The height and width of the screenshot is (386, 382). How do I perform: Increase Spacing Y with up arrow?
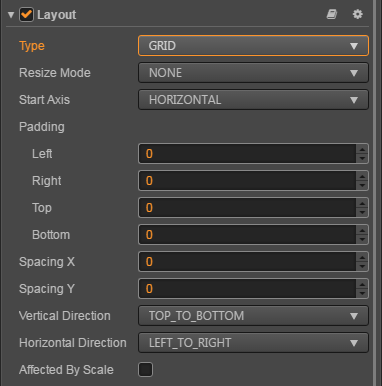[362, 284]
